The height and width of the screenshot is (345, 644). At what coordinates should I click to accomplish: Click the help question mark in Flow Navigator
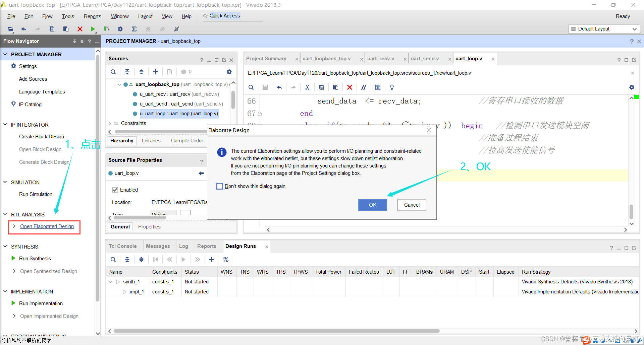tap(89, 41)
